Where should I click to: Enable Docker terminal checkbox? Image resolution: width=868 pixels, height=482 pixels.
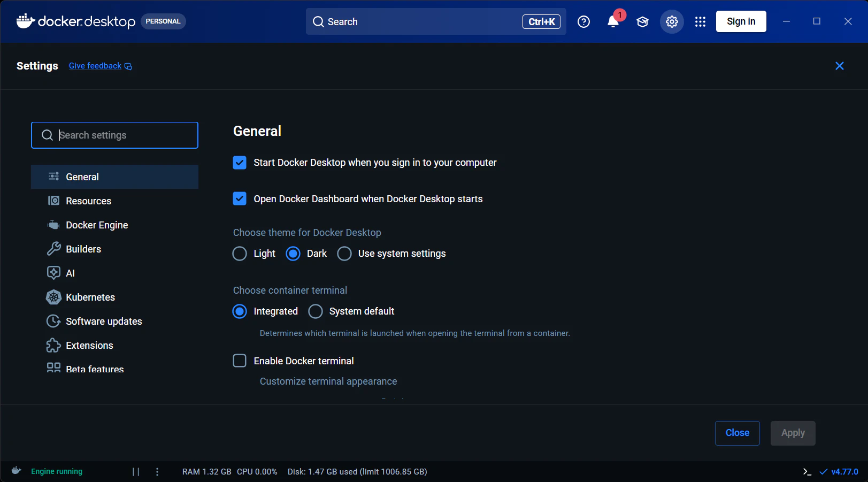click(x=240, y=361)
